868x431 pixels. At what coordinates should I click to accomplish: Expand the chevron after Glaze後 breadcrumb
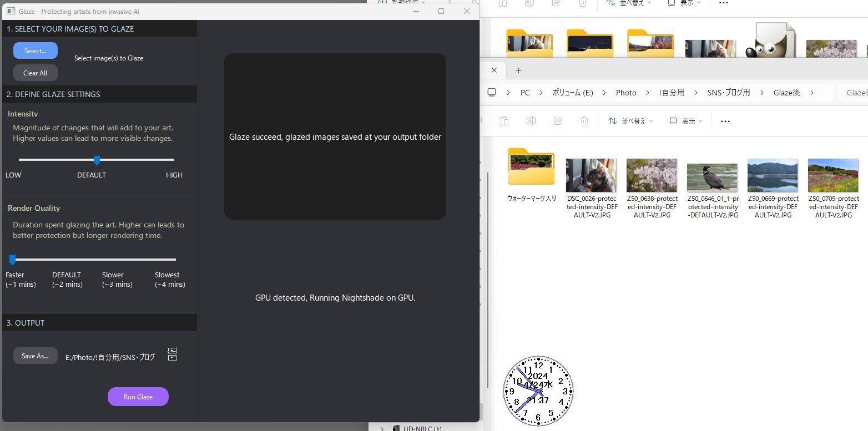(812, 93)
